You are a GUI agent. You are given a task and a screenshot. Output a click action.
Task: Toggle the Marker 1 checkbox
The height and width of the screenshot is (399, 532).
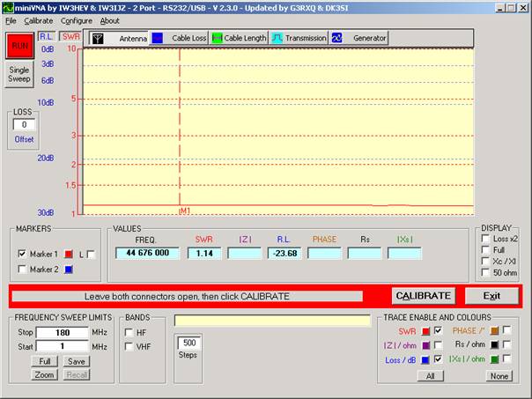click(23, 254)
